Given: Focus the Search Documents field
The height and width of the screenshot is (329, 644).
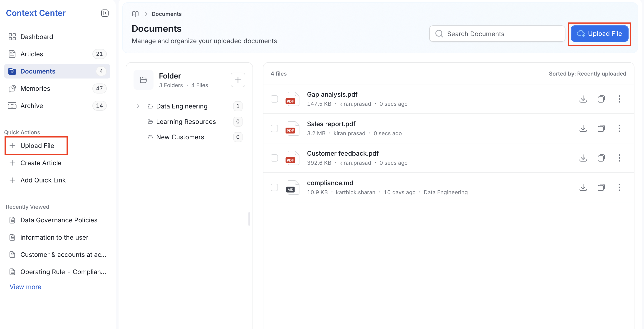Looking at the screenshot, I should [x=497, y=34].
